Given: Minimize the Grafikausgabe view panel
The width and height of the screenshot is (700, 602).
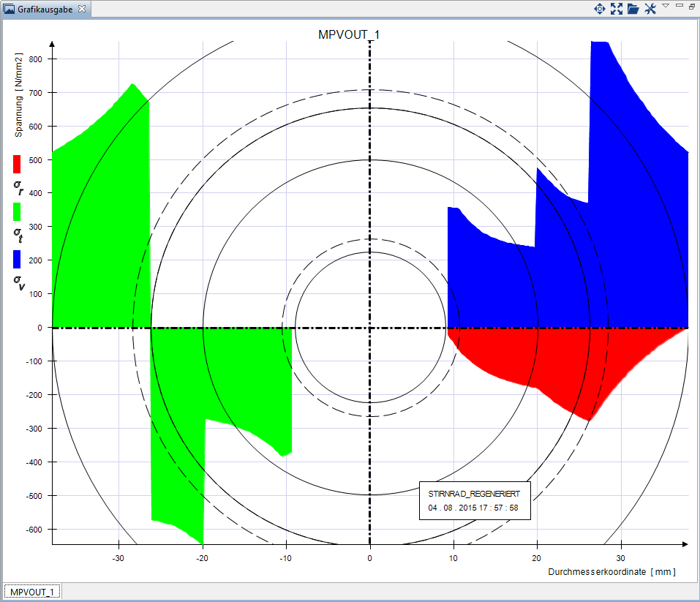Looking at the screenshot, I should [x=680, y=6].
